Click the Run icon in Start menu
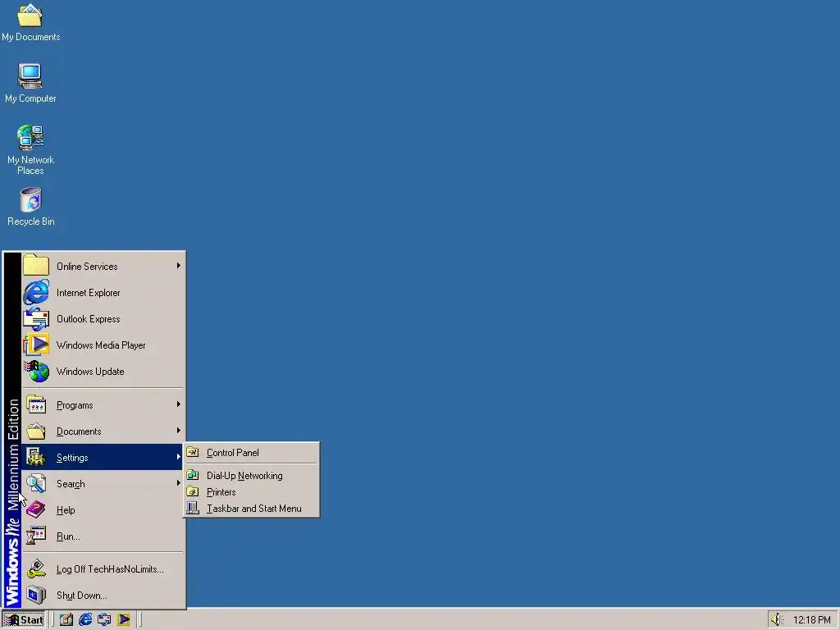This screenshot has height=630, width=840. [x=36, y=536]
